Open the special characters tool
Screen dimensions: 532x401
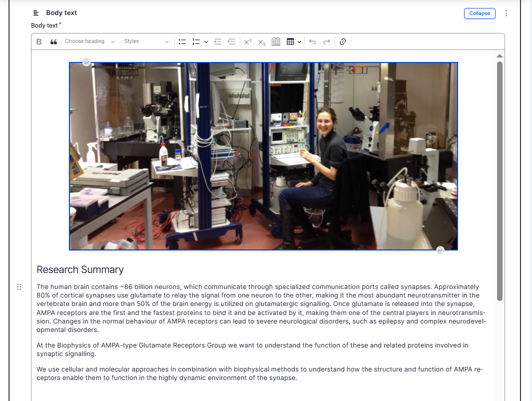(x=276, y=41)
